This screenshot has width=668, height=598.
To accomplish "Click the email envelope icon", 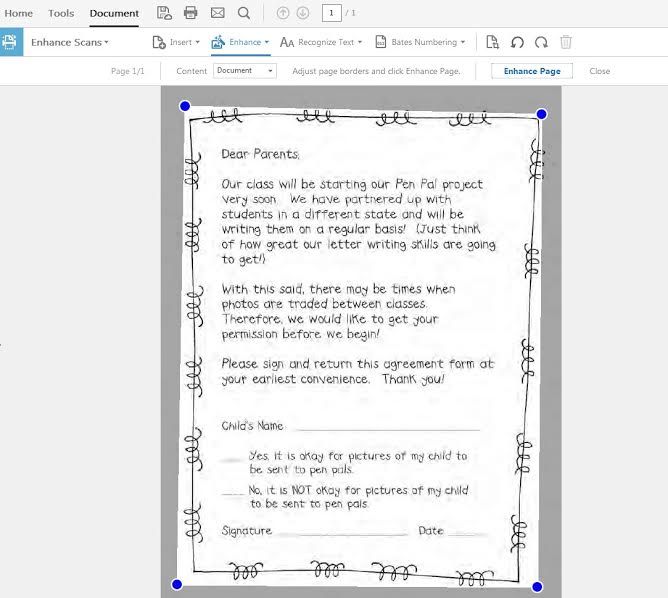I will [x=218, y=13].
